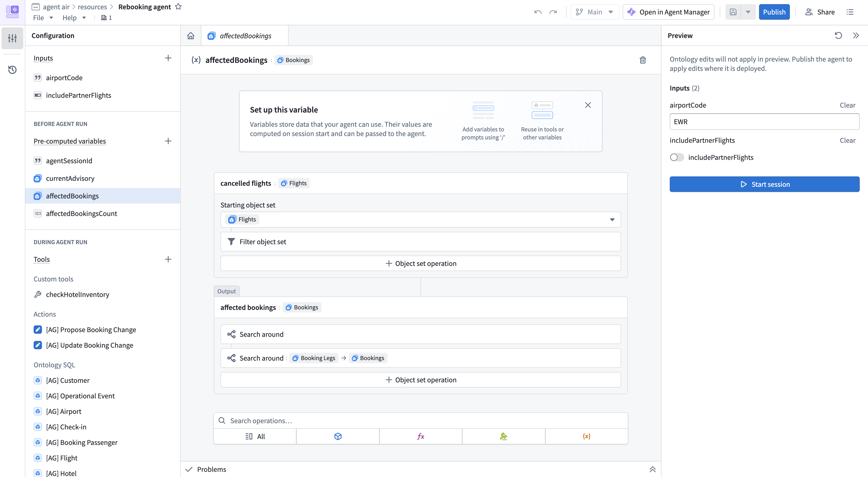Open the version history sidebar icon

point(12,70)
